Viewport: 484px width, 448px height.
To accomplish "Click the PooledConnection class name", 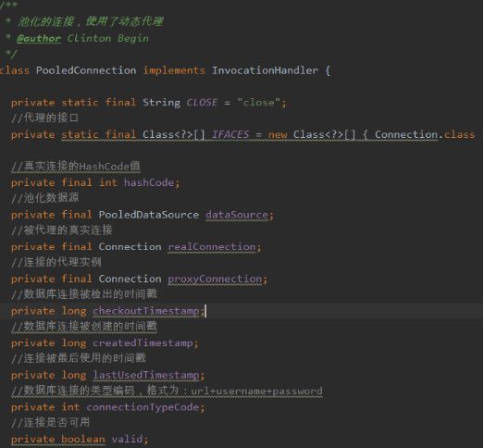I will (86, 70).
